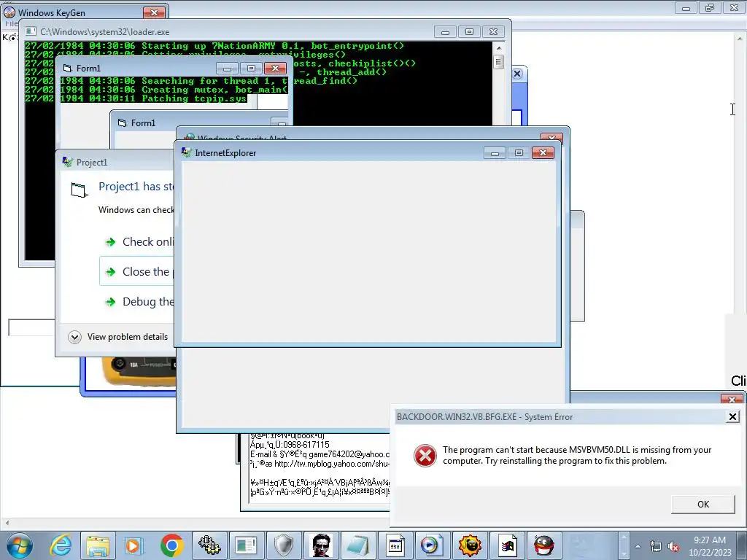Click the blue X button behind the console
Viewport: 747px width, 560px height.
517,74
